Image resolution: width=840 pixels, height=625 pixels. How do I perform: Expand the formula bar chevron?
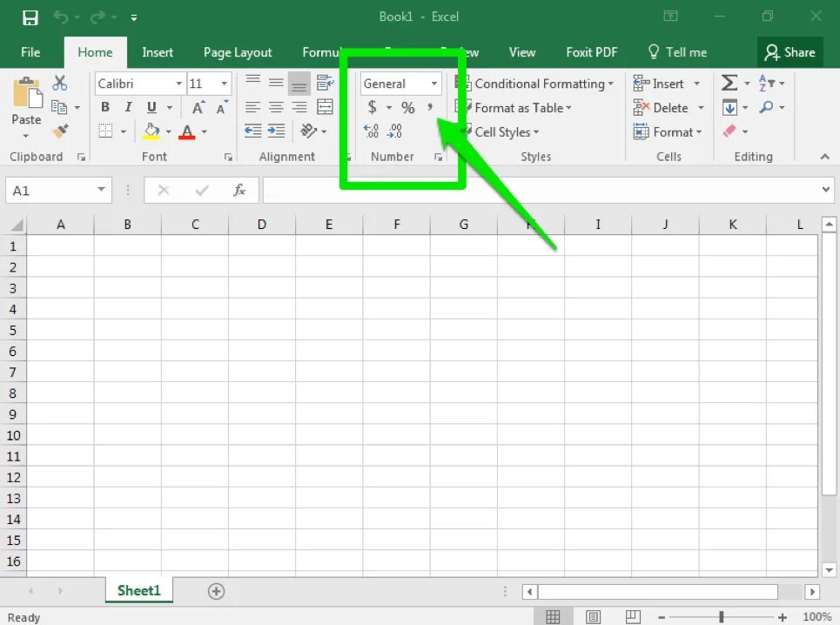point(825,190)
